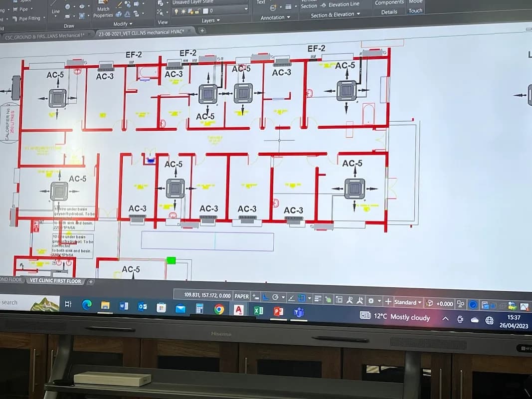Open Microsoft Edge from the taskbar
This screenshot has height=399, width=532.
[x=87, y=305]
